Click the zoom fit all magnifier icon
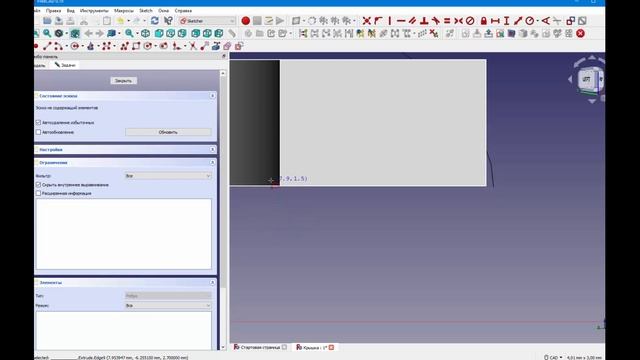640x360 pixels. [x=47, y=33]
